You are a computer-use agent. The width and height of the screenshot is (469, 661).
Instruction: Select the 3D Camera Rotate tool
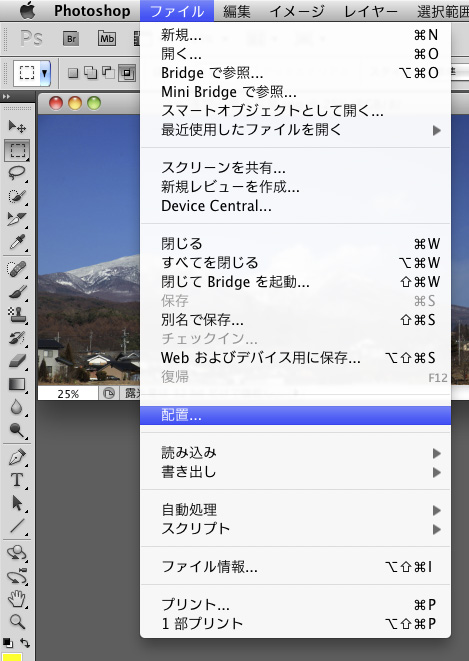coord(17,576)
